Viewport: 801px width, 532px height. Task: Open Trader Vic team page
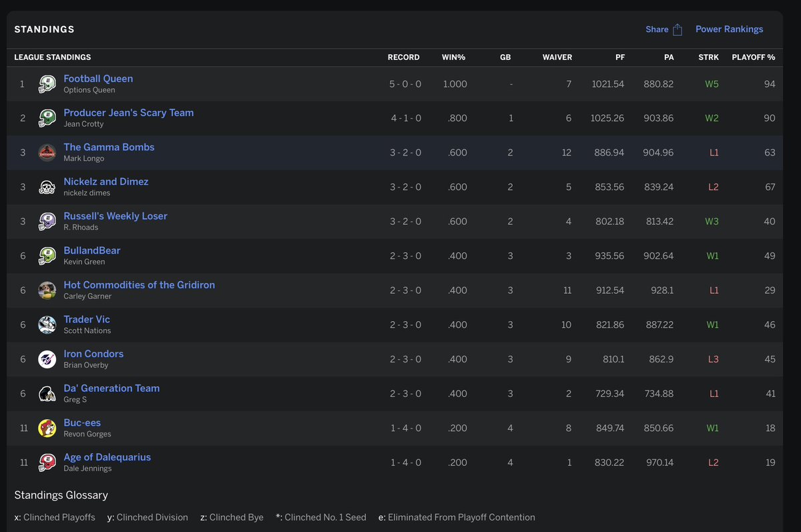[87, 319]
